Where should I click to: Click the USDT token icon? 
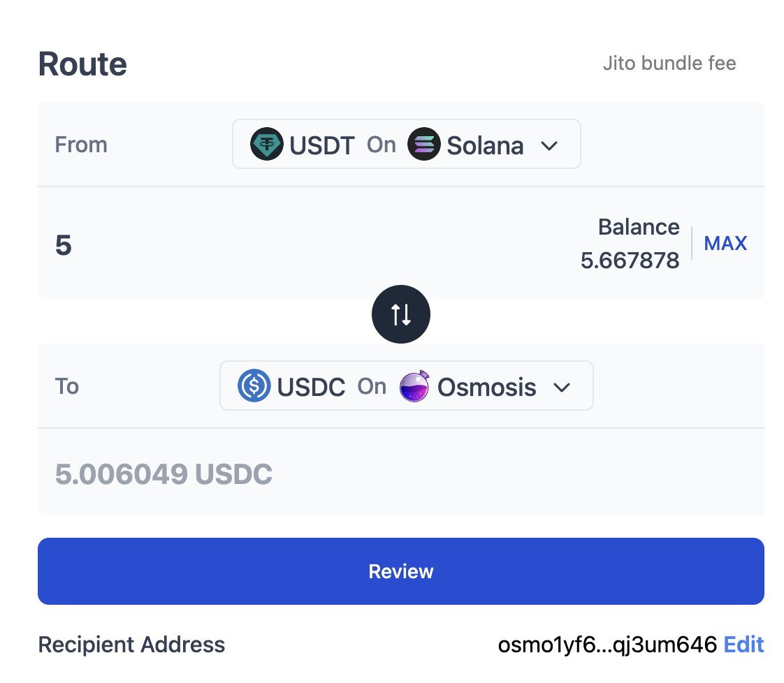point(266,144)
